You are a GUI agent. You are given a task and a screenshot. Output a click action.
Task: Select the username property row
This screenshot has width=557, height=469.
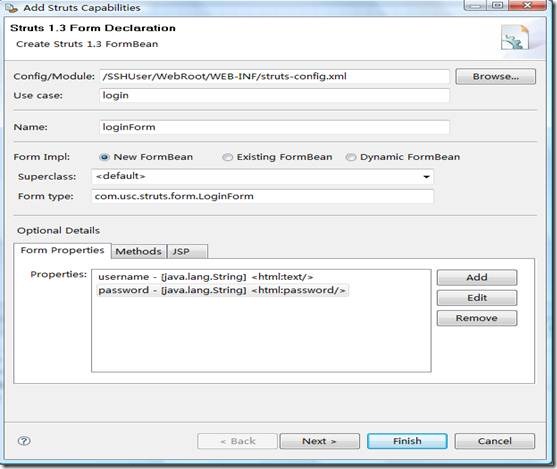point(206,277)
